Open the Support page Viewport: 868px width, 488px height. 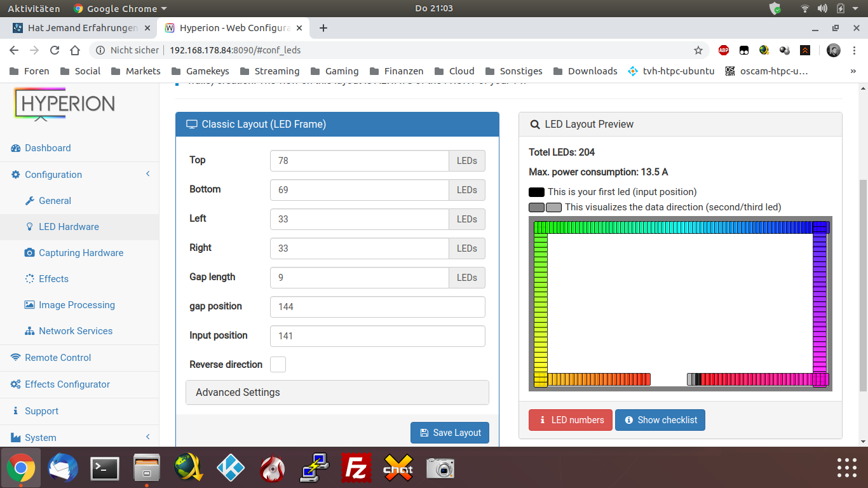click(35, 411)
